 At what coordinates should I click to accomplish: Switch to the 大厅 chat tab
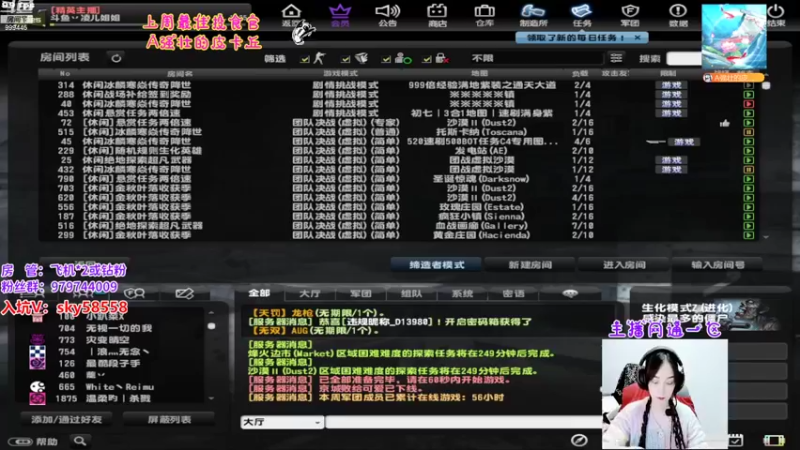coord(310,294)
